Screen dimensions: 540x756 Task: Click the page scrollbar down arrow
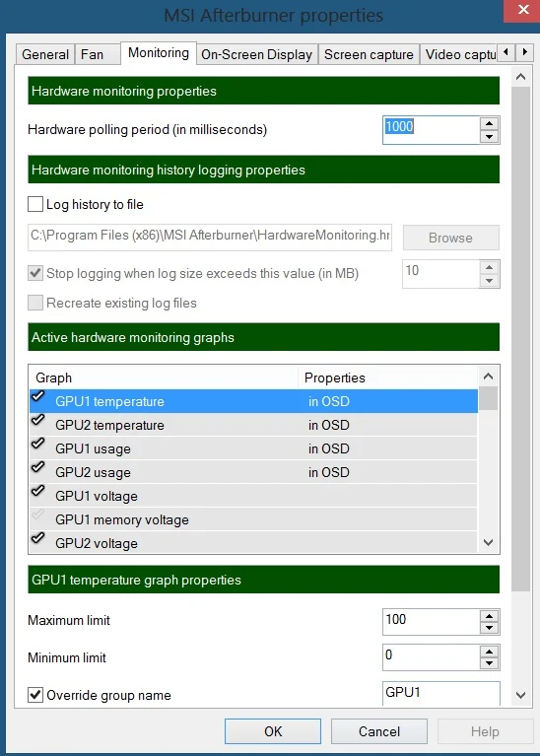click(x=520, y=695)
